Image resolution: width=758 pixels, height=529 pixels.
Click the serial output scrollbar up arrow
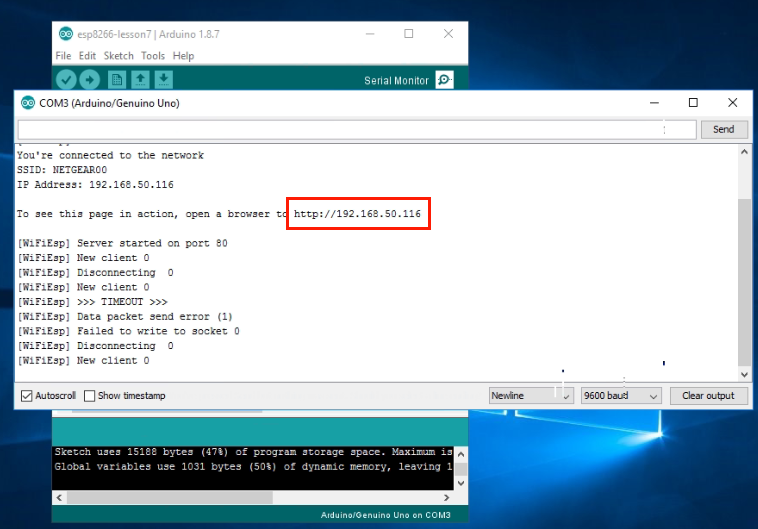click(x=744, y=152)
